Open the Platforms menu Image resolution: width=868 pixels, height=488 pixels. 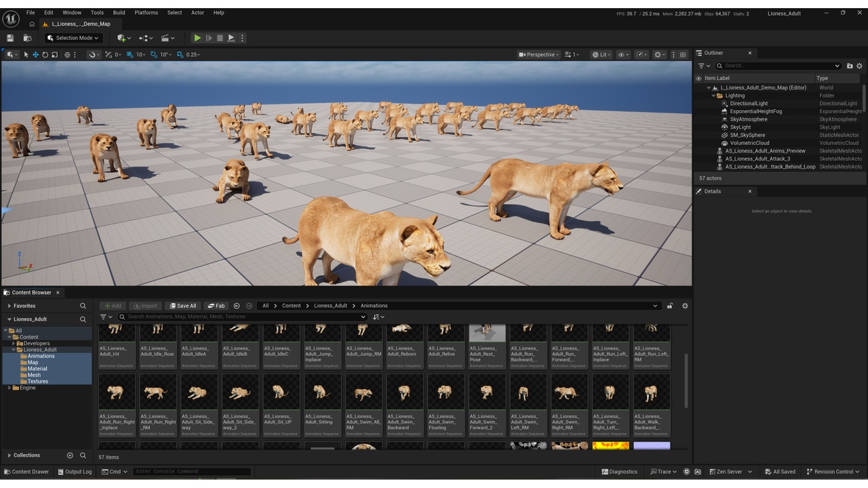click(146, 12)
